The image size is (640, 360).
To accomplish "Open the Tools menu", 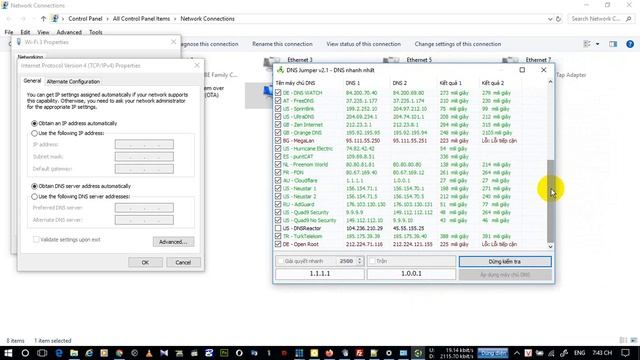I will (96, 32).
